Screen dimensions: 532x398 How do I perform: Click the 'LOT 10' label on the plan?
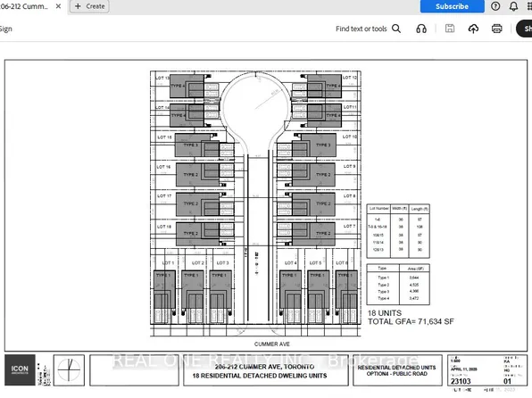coord(350,137)
